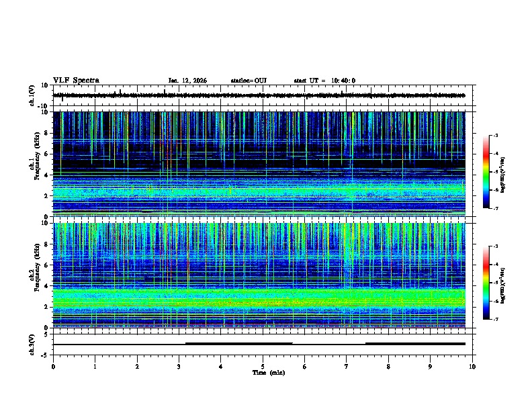Click time axis tick label "6"
The width and height of the screenshot is (532, 411).
[x=305, y=367]
